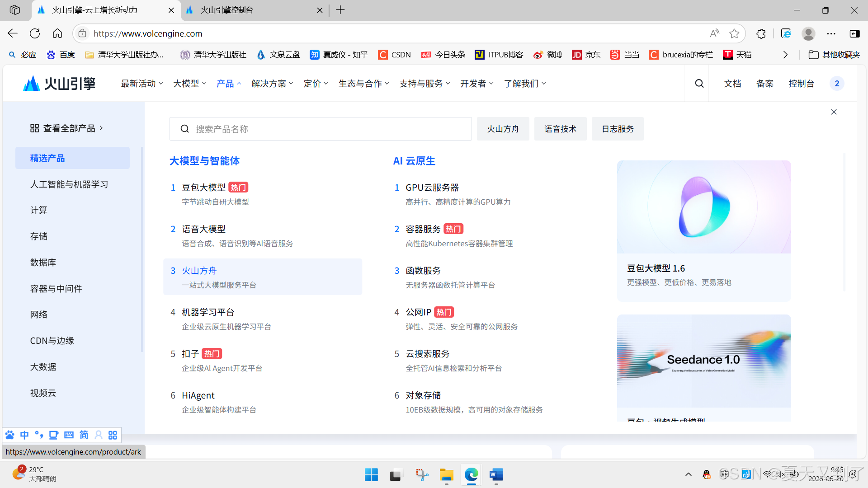
Task: Switch to the 火山引擎控制台 browser tab
Action: pyautogui.click(x=227, y=10)
